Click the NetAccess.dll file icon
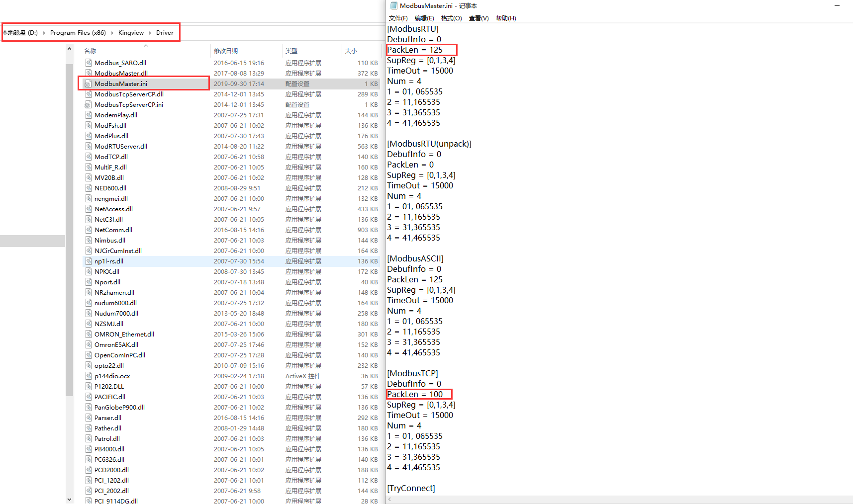 pos(88,209)
